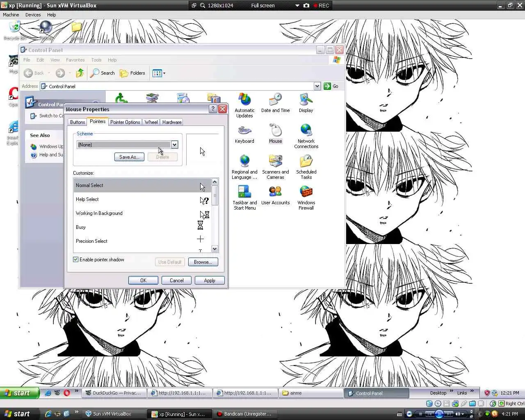
Task: Open the Automatic Updates control panel icon
Action: click(244, 105)
